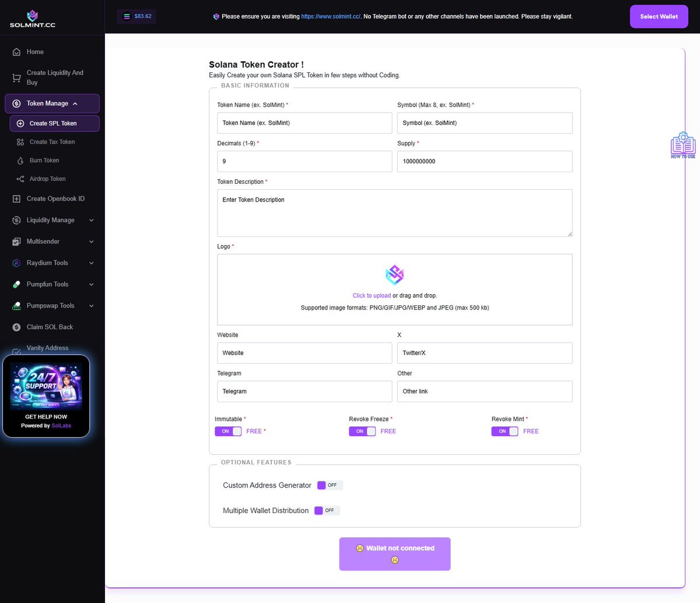The width and height of the screenshot is (700, 603).
Task: Click the Burn Token flame icon
Action: pyautogui.click(x=20, y=161)
